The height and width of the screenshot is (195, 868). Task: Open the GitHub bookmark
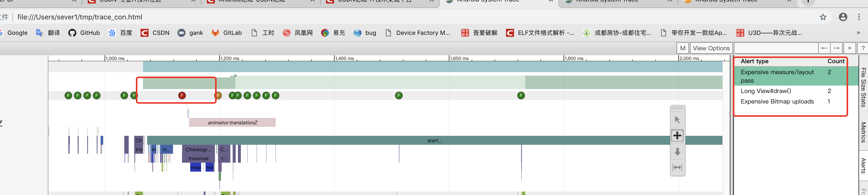(x=84, y=33)
